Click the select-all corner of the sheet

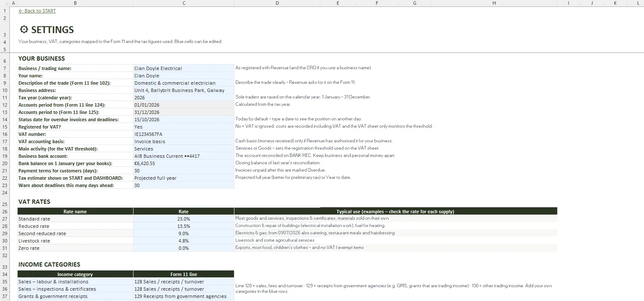tap(5, 3)
